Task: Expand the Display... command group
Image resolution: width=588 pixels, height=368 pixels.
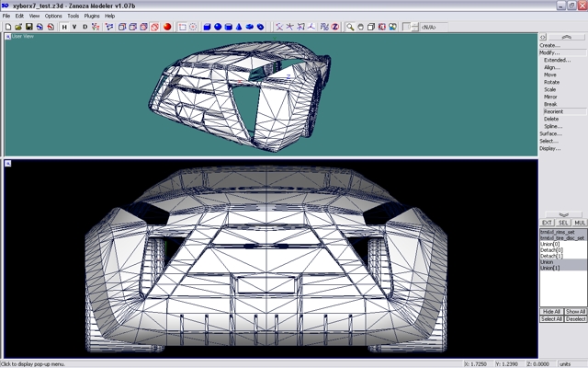Action: point(549,148)
